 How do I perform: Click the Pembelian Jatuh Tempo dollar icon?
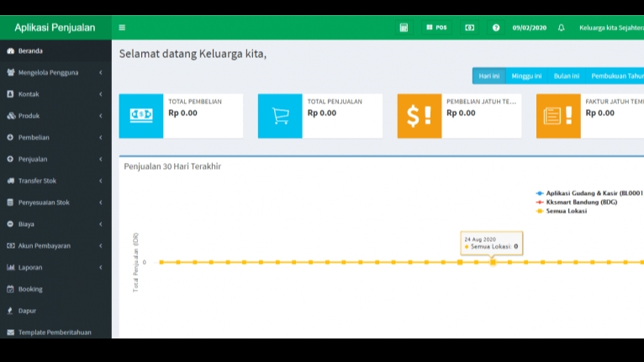click(x=419, y=116)
